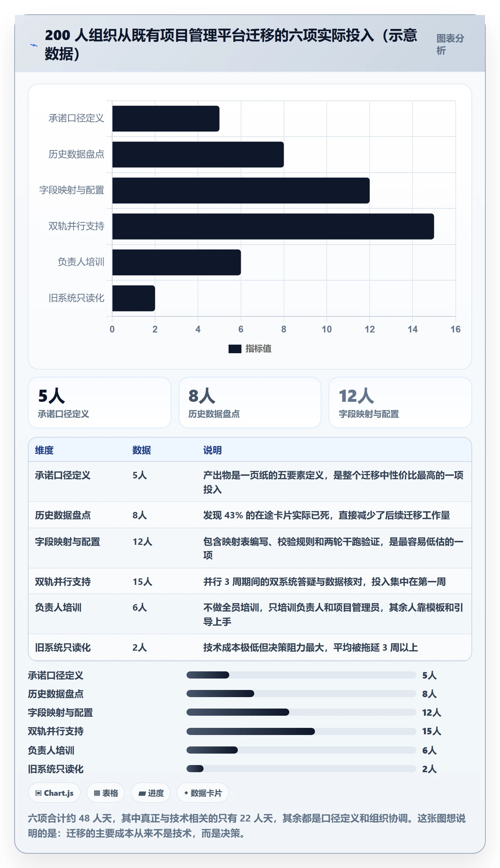The height and width of the screenshot is (868, 500).
Task: Select the Chart.js tag chip
Action: point(54,793)
